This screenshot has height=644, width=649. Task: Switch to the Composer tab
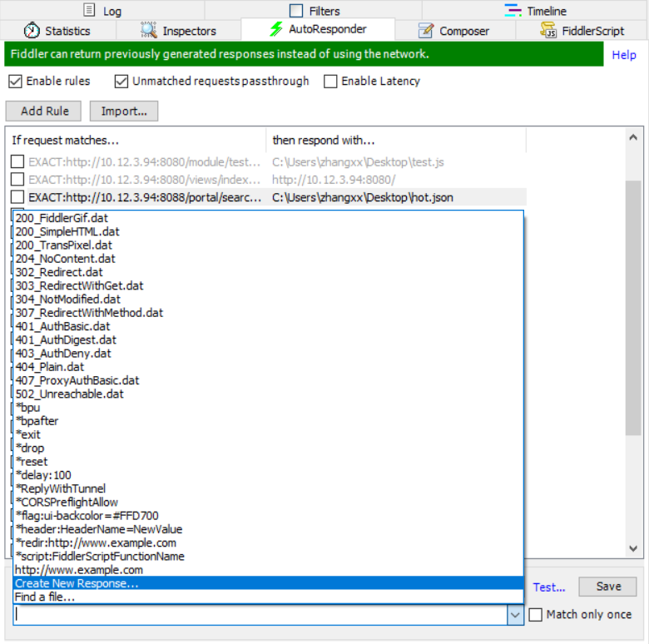click(x=455, y=31)
